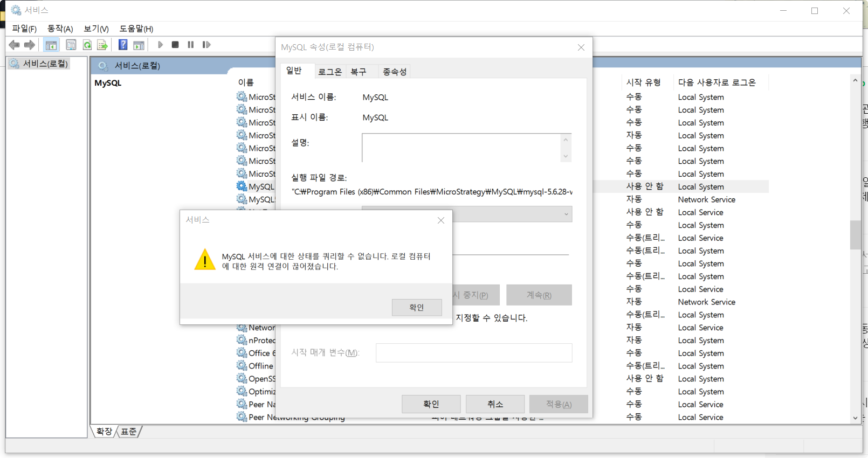
Task: Click the Restart Service toolbar icon
Action: click(206, 45)
